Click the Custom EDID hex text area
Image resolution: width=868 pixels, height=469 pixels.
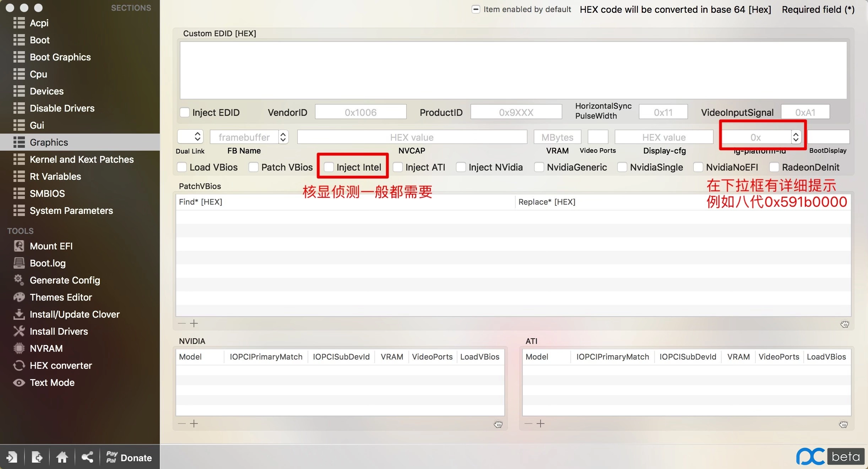tap(513, 70)
